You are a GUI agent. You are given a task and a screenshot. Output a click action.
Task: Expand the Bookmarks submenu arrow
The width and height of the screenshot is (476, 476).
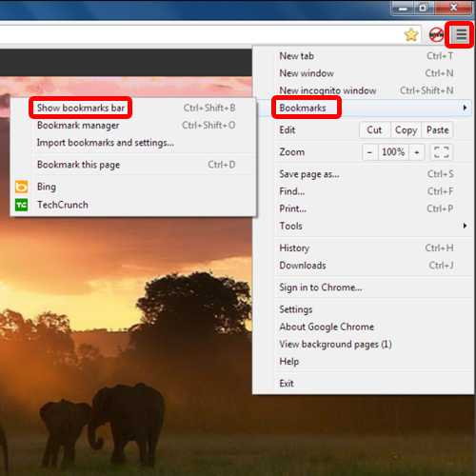pos(465,108)
